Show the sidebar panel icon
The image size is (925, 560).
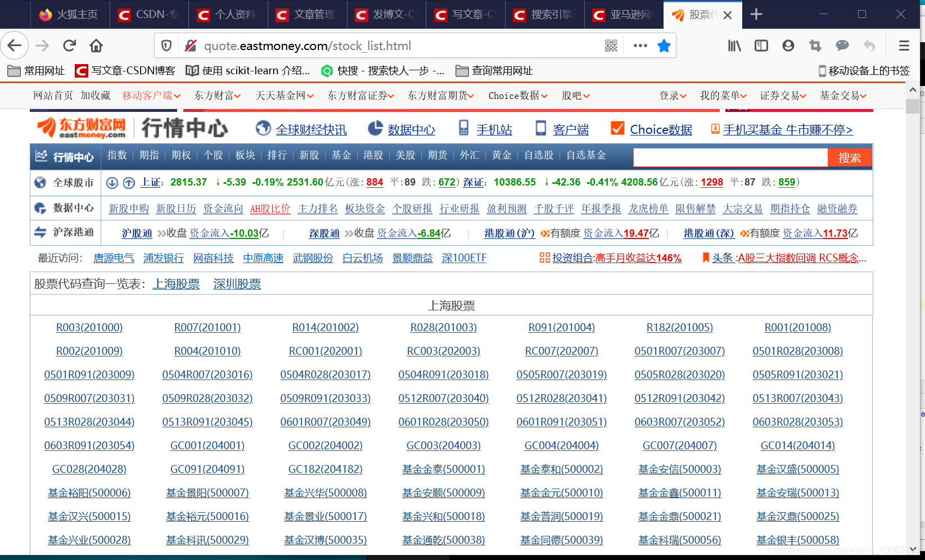coord(761,46)
